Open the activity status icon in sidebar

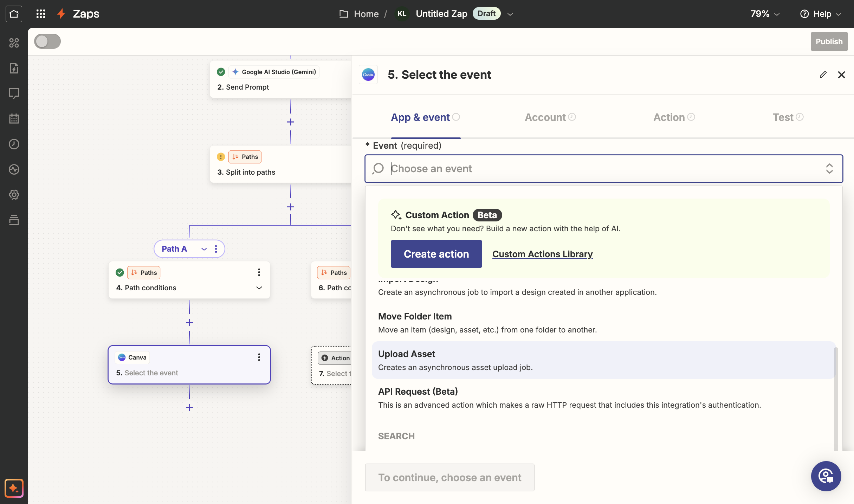click(x=14, y=169)
